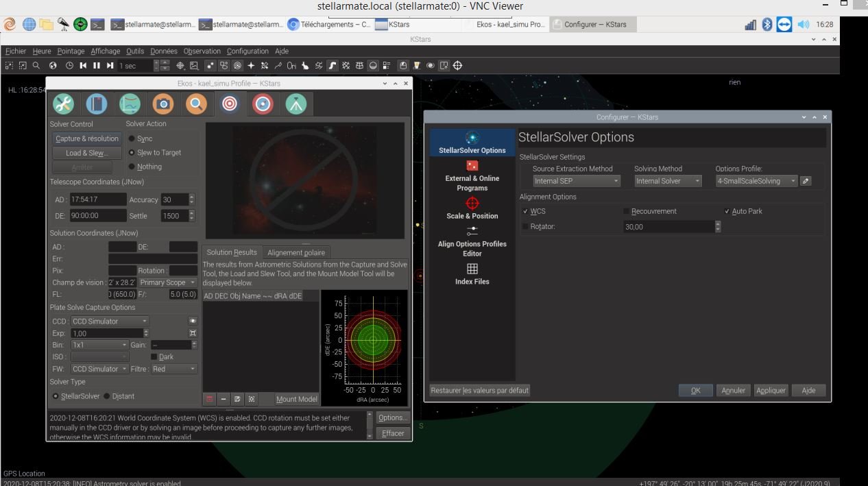Click red clear-all icon under solution table
Screen dimensions: 868x486
pyautogui.click(x=210, y=398)
